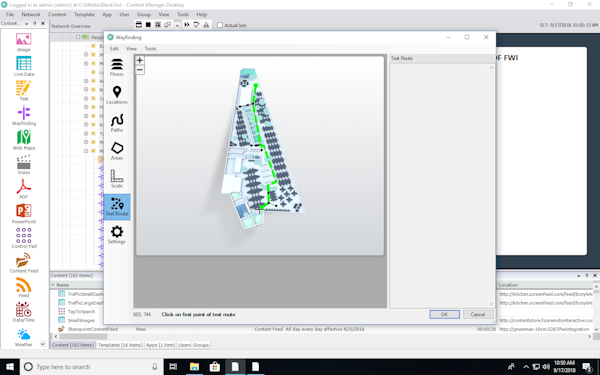This screenshot has height=375, width=600.
Task: Open the Help menu
Action: [x=202, y=15]
